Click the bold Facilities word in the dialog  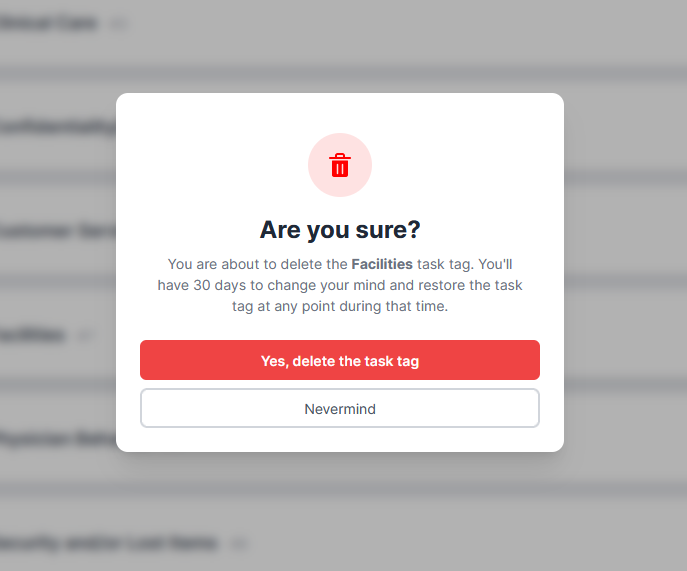coord(382,265)
